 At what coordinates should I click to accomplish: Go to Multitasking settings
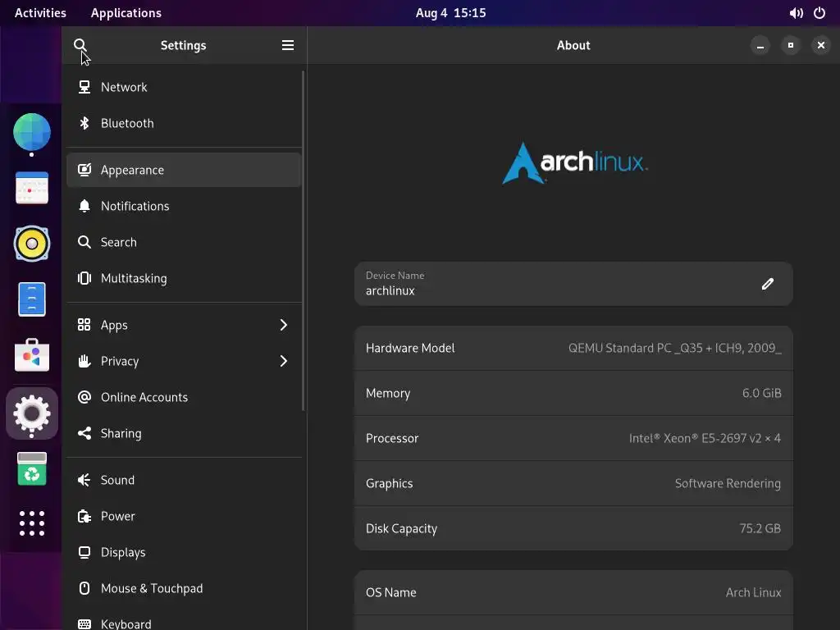click(x=184, y=278)
